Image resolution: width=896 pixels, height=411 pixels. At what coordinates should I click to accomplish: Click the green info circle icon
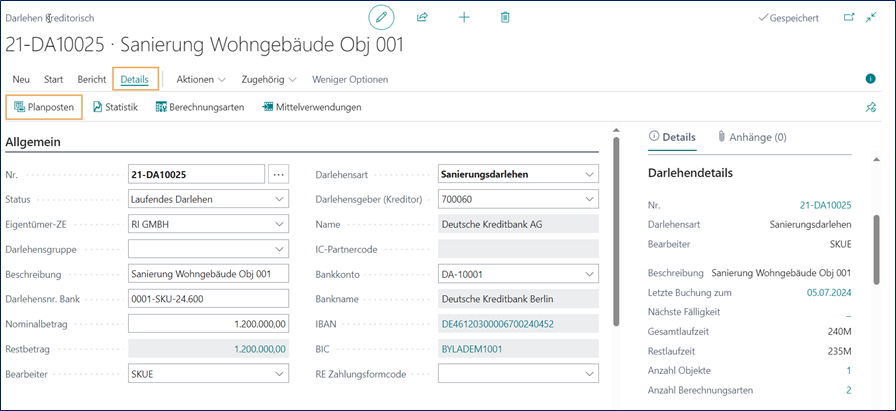(870, 79)
